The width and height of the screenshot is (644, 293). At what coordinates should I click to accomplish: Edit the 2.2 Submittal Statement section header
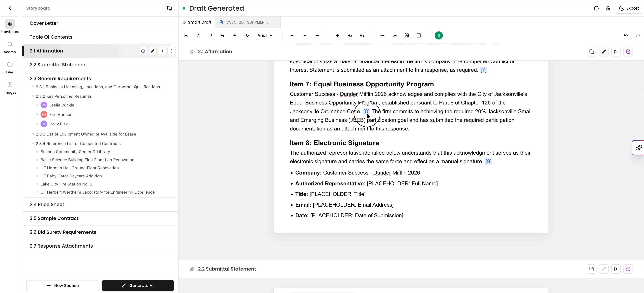[x=604, y=269]
